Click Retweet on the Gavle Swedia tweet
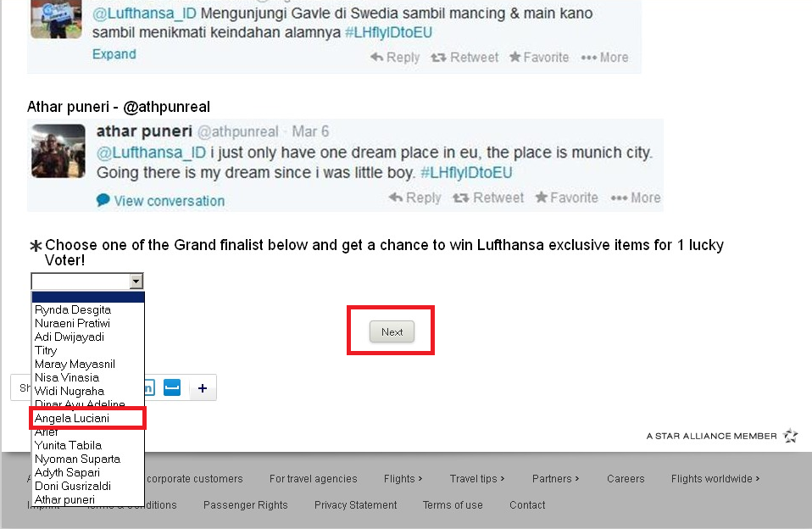This screenshot has height=529, width=812. (464, 57)
